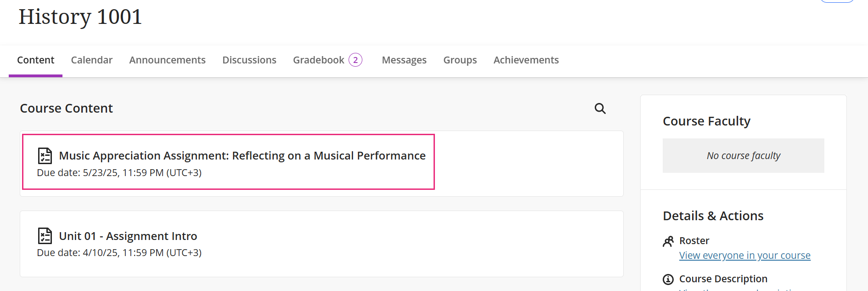Click the Roster people icon
Screen dimensions: 868x291
668,241
